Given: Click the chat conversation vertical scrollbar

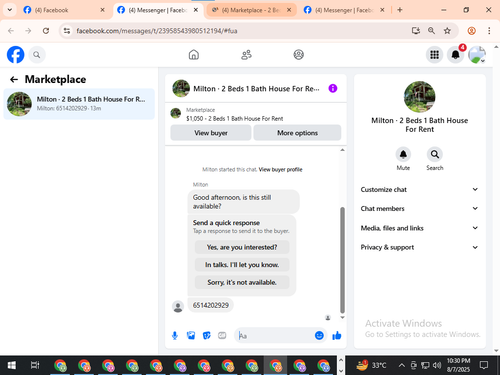Looking at the screenshot, I should click(342, 260).
